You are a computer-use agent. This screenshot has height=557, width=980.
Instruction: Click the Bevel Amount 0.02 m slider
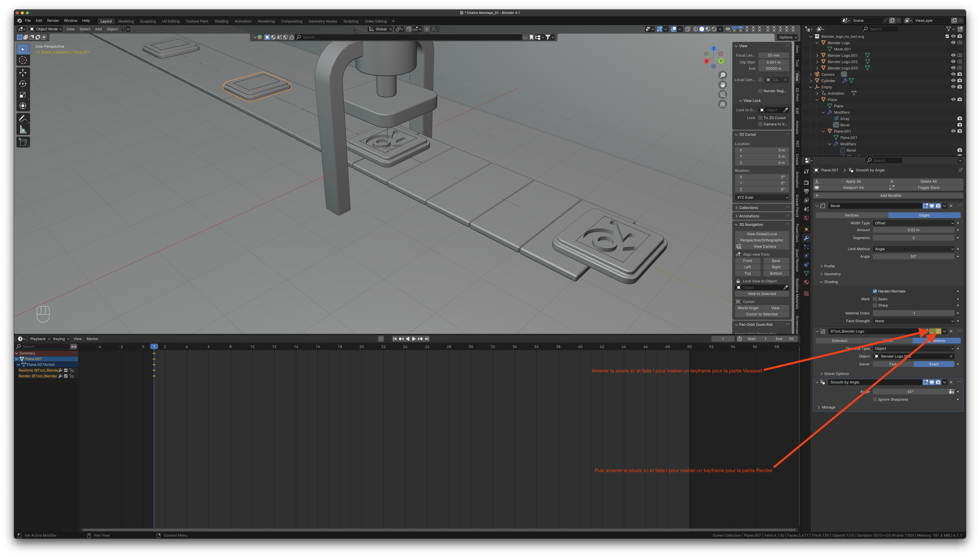(913, 230)
